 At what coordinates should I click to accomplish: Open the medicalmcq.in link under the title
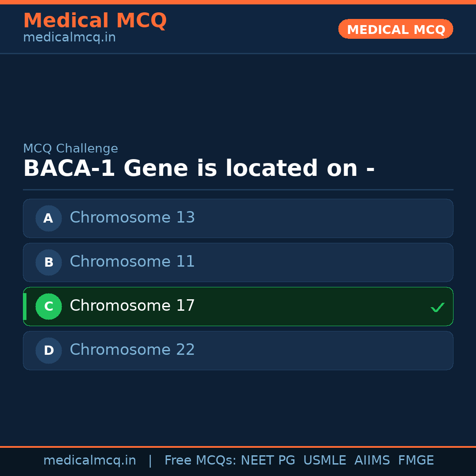tap(69, 38)
